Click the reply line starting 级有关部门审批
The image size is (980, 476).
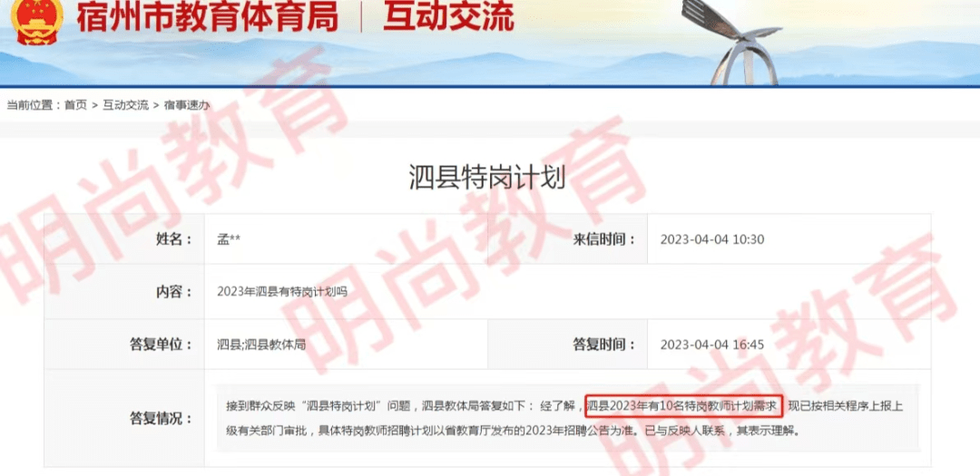tap(513, 431)
